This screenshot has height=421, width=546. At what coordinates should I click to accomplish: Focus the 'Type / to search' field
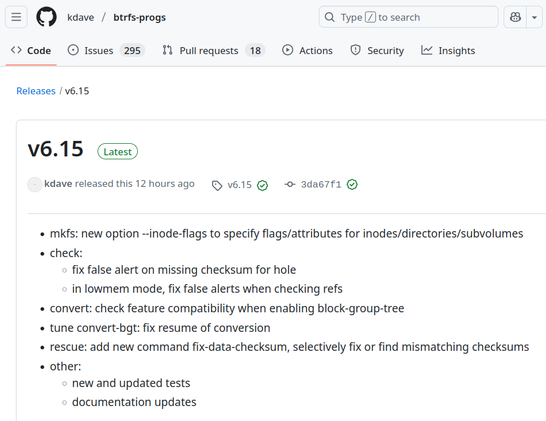tap(408, 17)
